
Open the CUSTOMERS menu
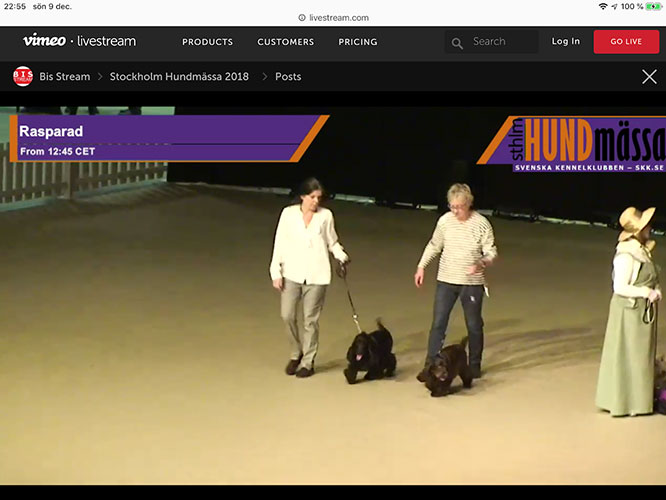(285, 42)
